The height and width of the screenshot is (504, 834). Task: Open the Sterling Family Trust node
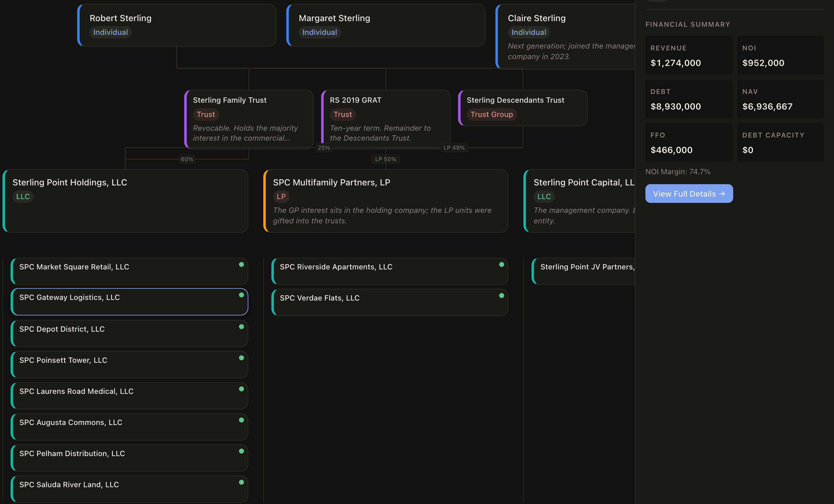coord(249,119)
